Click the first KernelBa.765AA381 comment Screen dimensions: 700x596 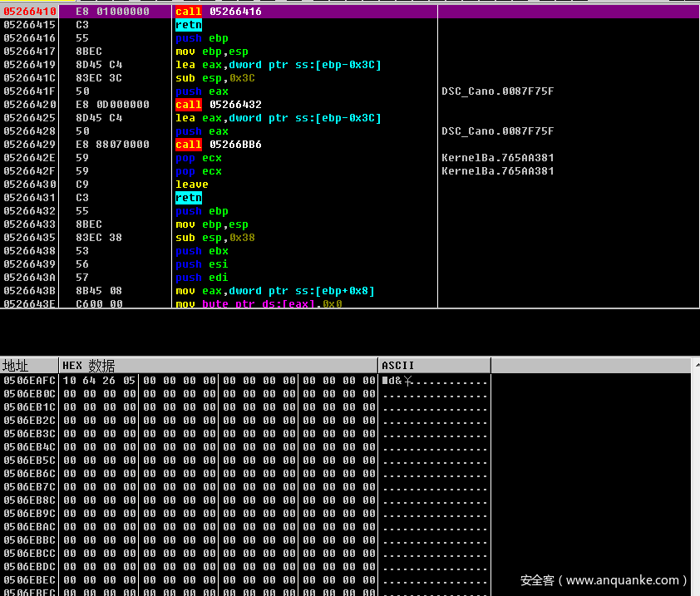coord(497,158)
